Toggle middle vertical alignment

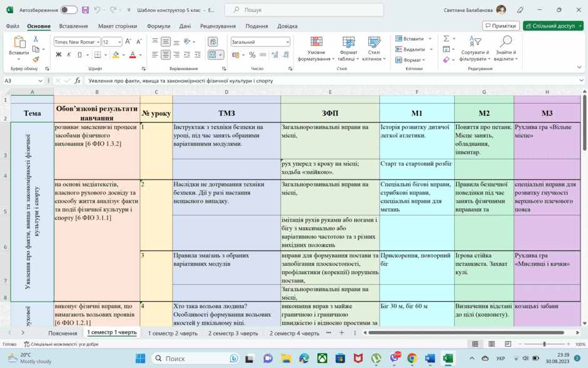click(165, 42)
